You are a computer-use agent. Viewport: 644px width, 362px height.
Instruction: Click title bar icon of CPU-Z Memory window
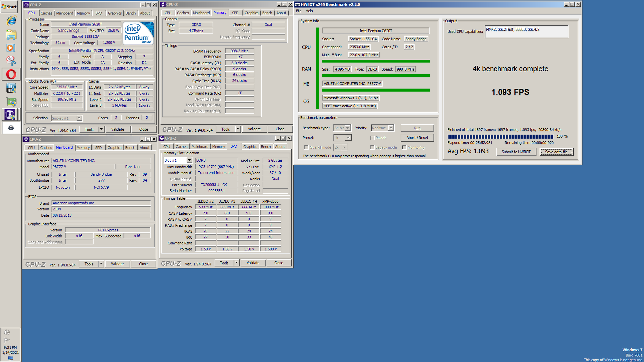(163, 4)
